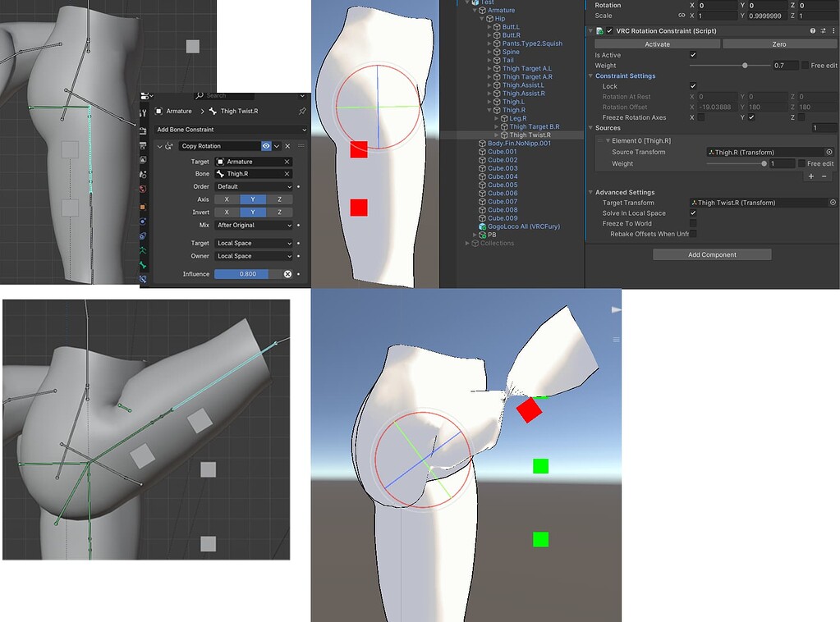Open the help icon on VRC Rotation Constraint
This screenshot has height=622, width=840.
812,30
